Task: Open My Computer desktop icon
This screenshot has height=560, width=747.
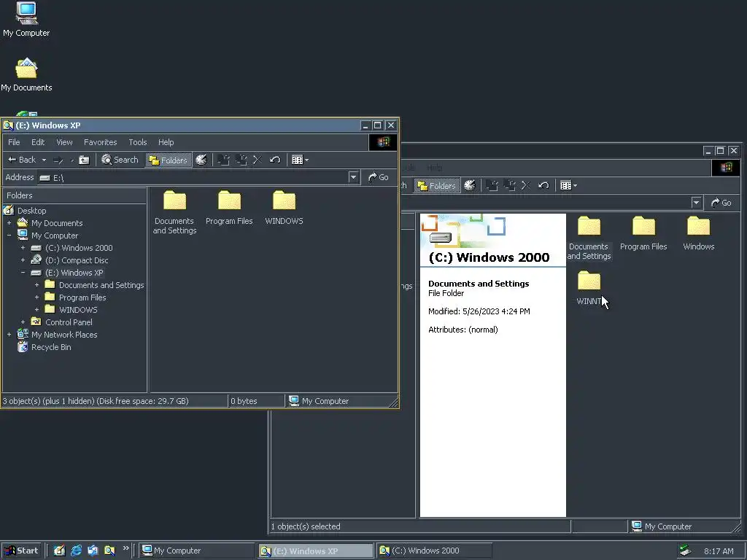Action: 26,20
